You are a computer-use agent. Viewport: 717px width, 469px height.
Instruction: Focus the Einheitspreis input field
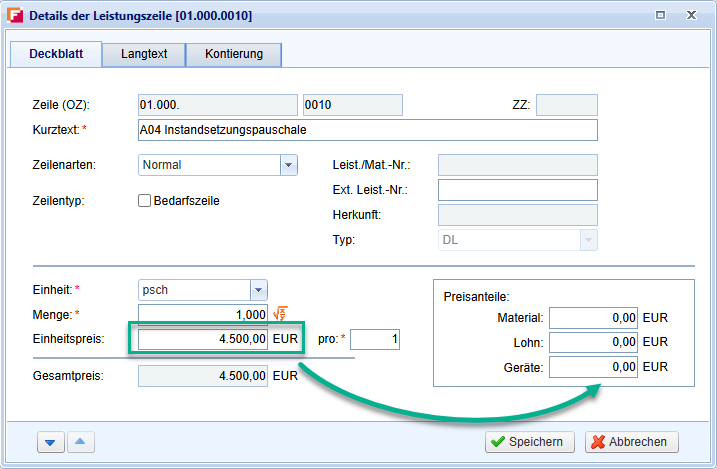[x=203, y=340]
